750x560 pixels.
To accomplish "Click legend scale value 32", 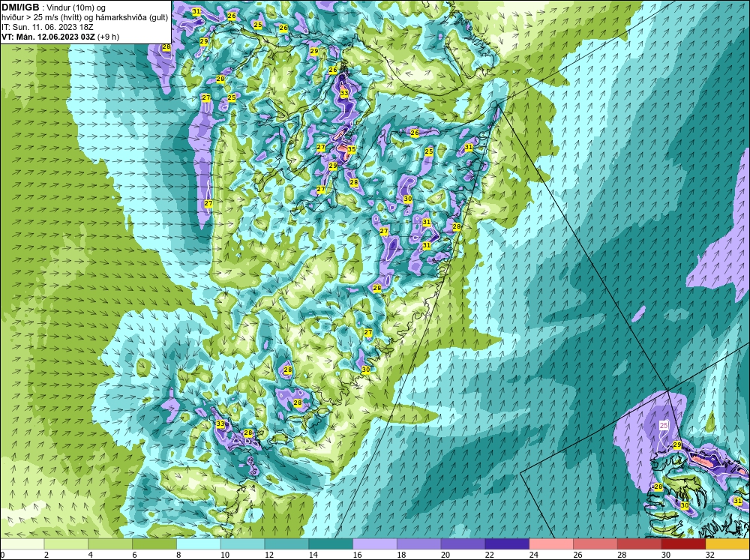I will coord(709,555).
